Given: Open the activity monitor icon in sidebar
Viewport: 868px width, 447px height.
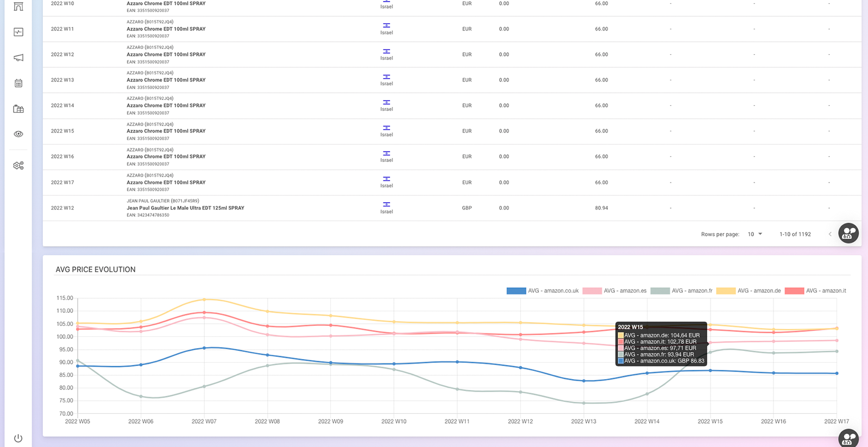Looking at the screenshot, I should click(x=18, y=32).
